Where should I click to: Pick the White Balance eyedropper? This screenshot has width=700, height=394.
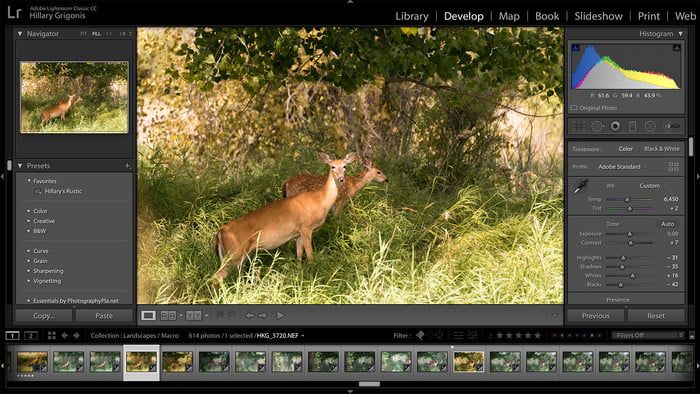(581, 187)
